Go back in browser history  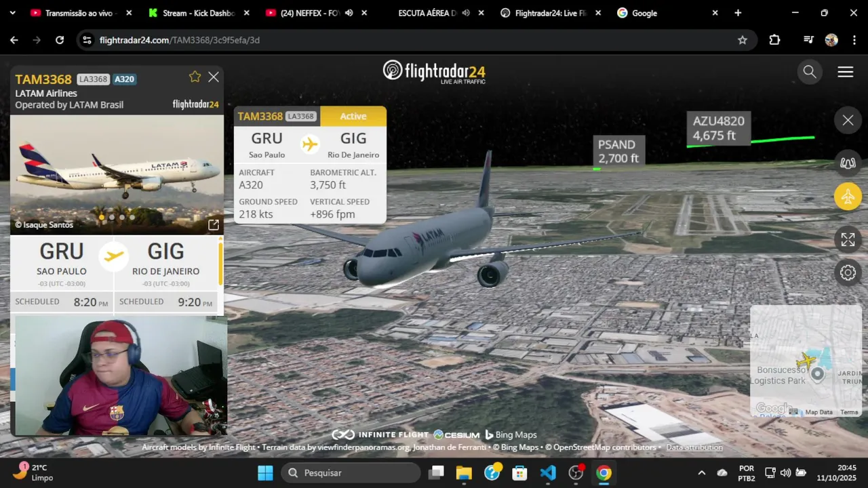(14, 40)
